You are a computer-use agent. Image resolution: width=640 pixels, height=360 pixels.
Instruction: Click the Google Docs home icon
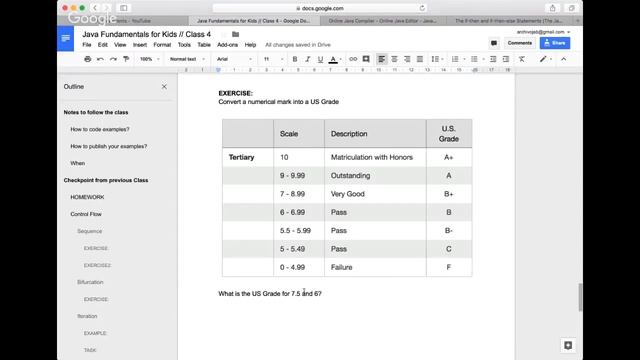[x=65, y=38]
